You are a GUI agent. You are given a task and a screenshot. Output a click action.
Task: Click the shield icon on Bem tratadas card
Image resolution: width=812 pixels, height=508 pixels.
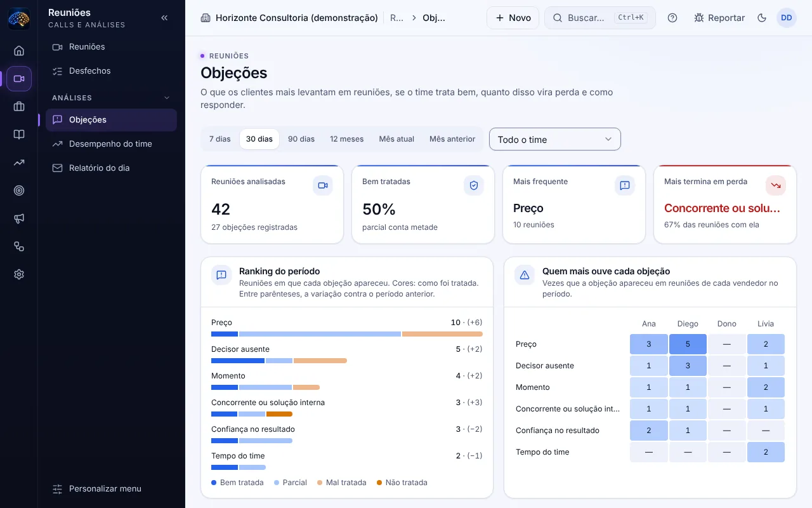pyautogui.click(x=474, y=185)
